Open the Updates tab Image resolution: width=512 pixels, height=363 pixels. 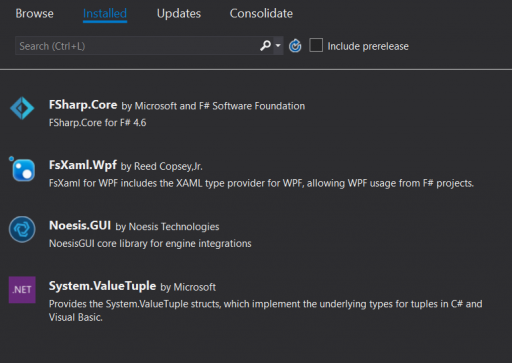pos(179,14)
